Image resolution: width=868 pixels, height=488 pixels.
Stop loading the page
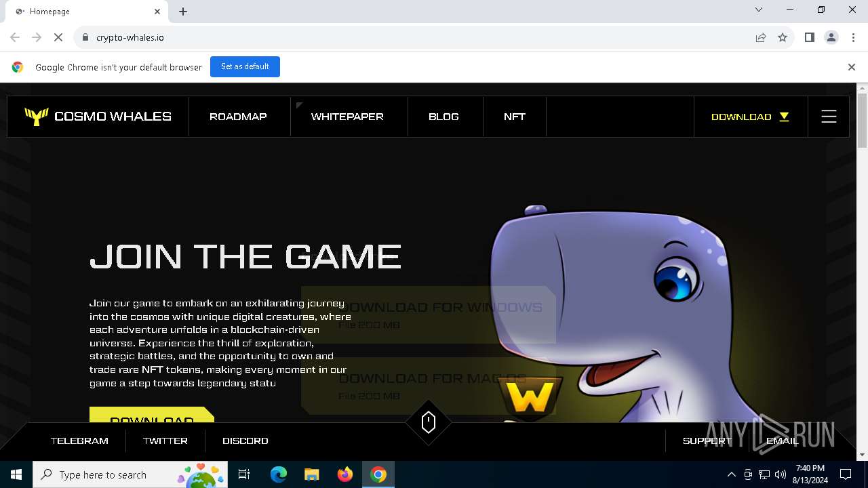[x=58, y=37]
